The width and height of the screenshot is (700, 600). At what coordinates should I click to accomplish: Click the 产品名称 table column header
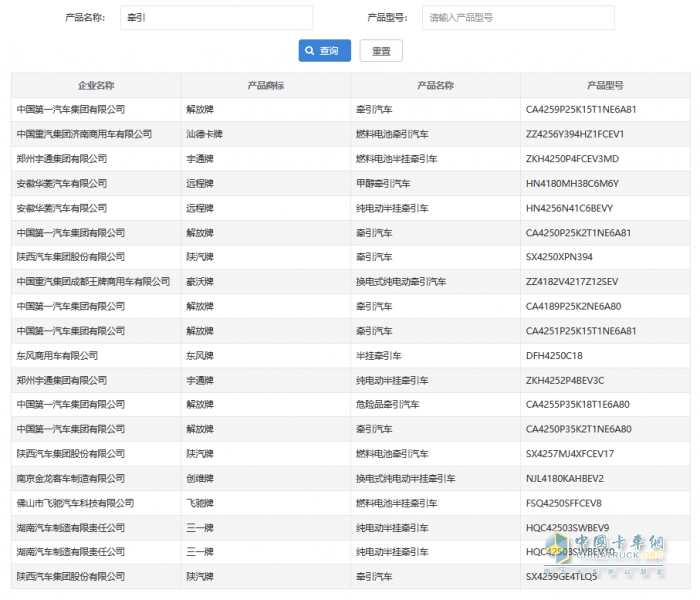click(435, 85)
